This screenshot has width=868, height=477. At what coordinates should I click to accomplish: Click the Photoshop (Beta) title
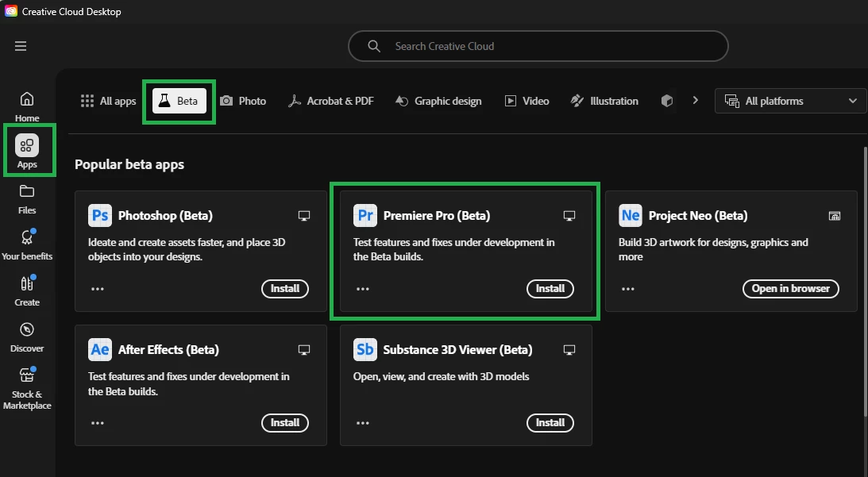coord(165,216)
